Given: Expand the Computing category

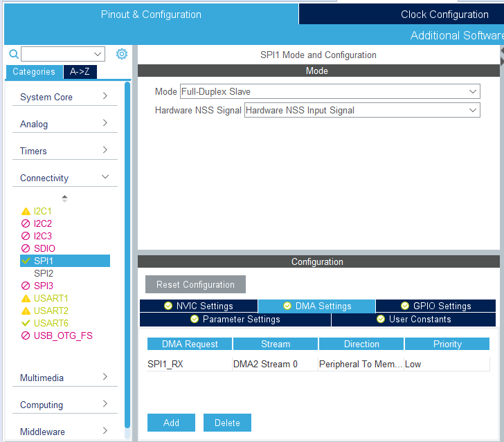Looking at the screenshot, I should tap(64, 405).
